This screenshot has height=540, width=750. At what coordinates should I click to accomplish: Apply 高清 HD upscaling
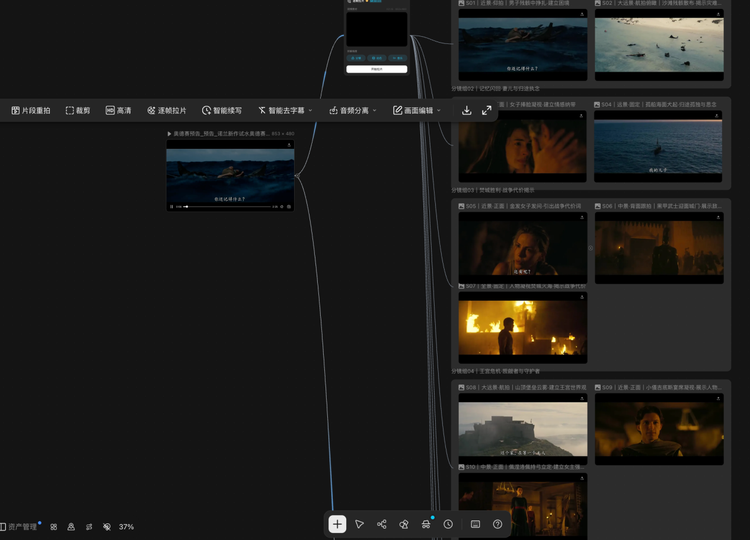click(x=118, y=110)
